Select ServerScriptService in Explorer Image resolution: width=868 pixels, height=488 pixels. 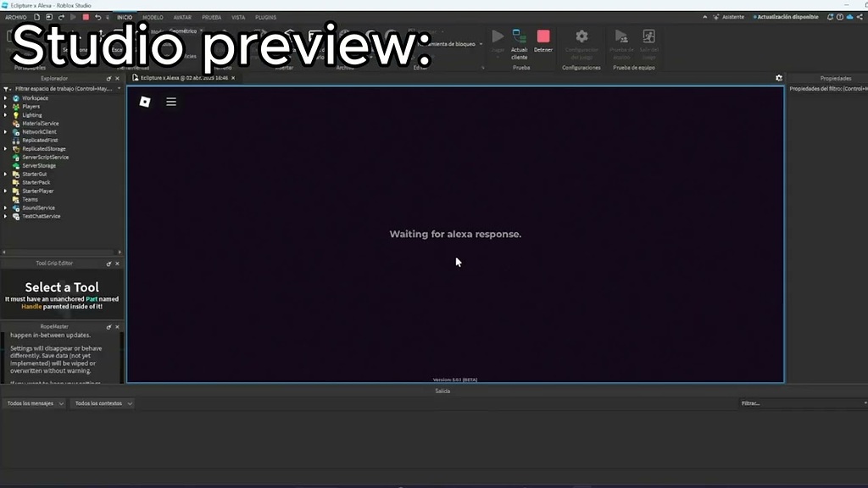[46, 157]
